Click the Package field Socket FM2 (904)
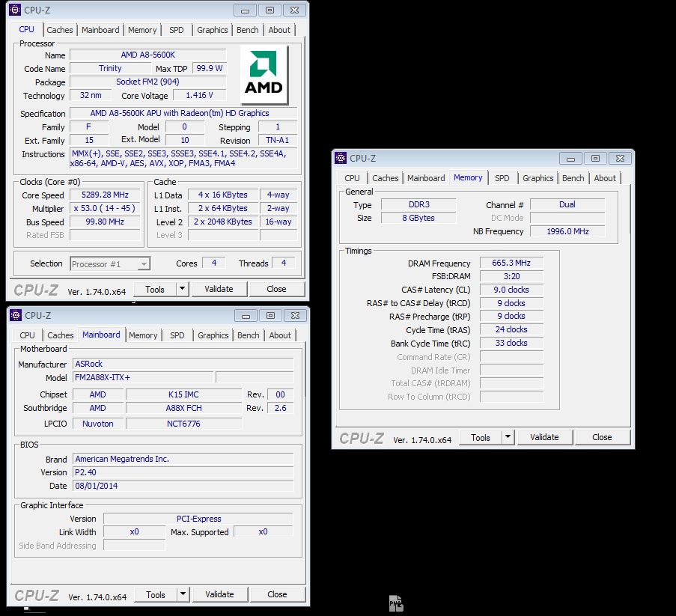 148,82
